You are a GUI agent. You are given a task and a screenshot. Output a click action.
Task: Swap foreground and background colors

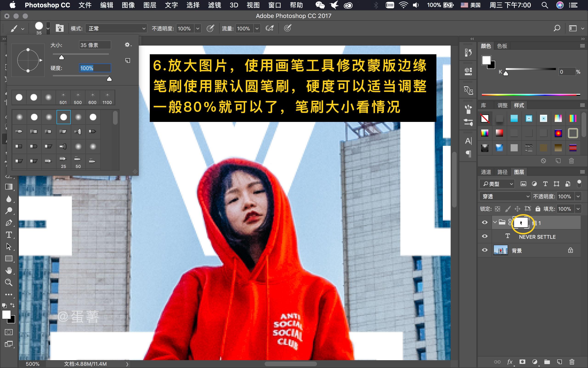coord(12,305)
